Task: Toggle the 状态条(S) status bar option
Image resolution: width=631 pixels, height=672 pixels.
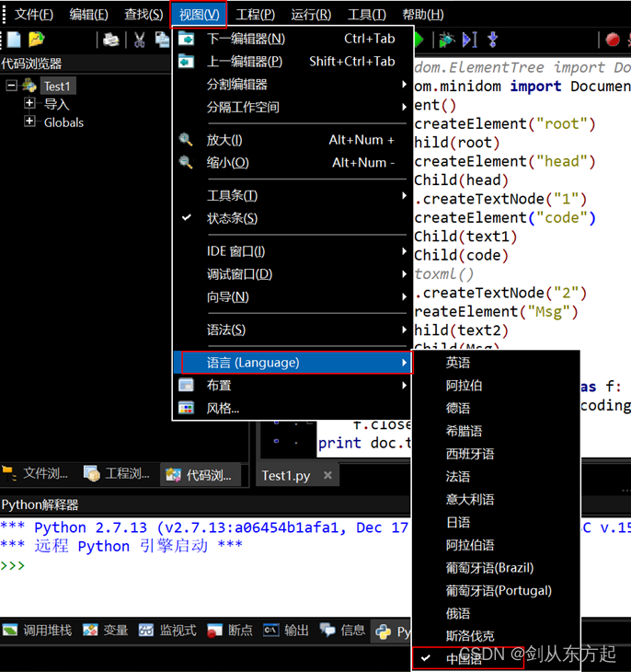Action: click(293, 218)
